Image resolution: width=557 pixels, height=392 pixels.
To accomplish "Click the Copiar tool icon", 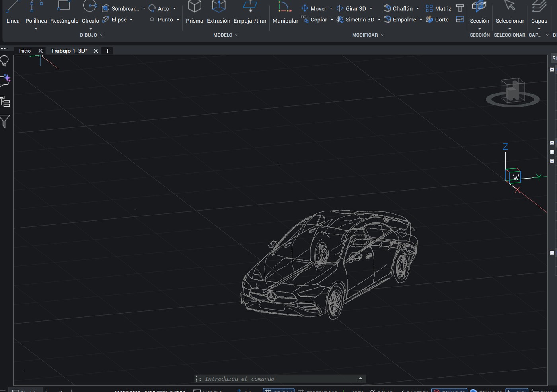I will [x=305, y=20].
